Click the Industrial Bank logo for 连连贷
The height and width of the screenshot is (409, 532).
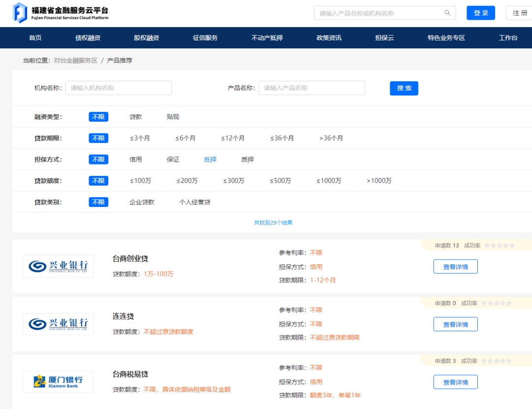click(59, 324)
